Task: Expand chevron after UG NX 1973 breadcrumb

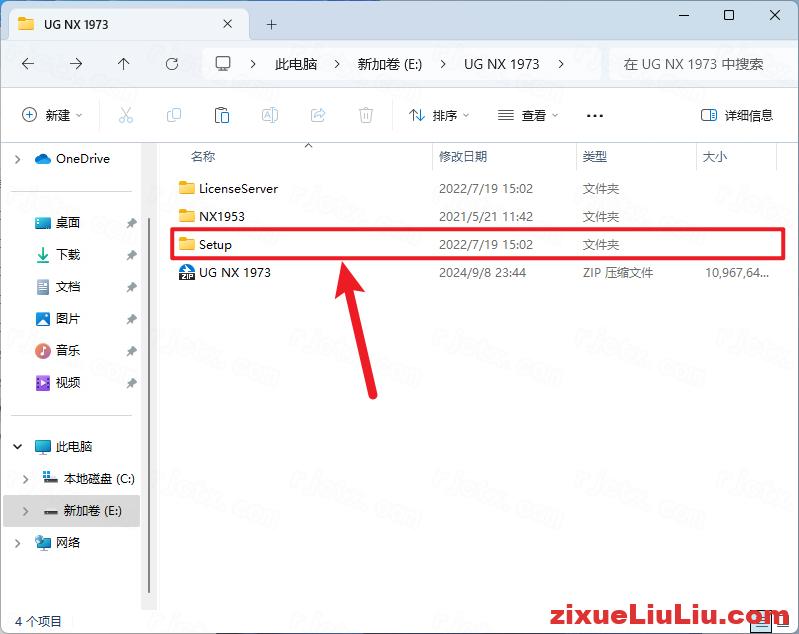Action: (561, 64)
